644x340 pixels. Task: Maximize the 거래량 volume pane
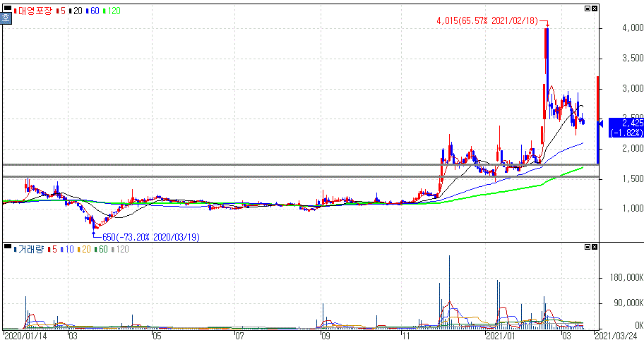(x=588, y=247)
